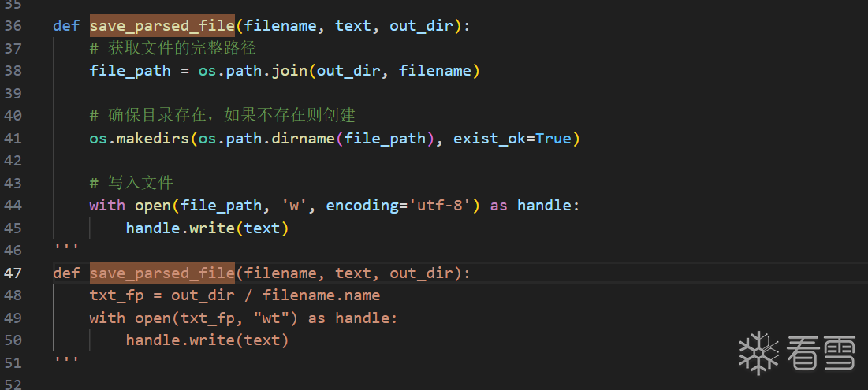Click line number 47 in the gutter
This screenshot has width=868, height=390.
click(x=13, y=273)
